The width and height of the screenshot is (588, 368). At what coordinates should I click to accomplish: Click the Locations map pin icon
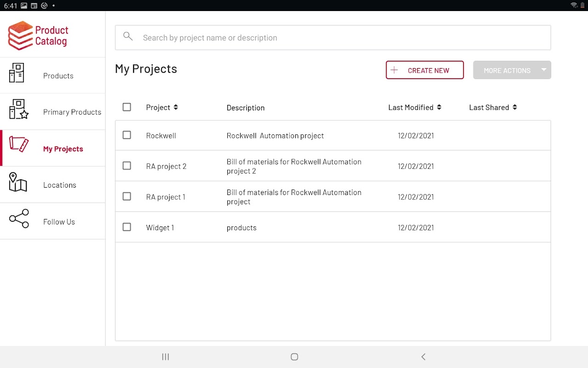18,182
